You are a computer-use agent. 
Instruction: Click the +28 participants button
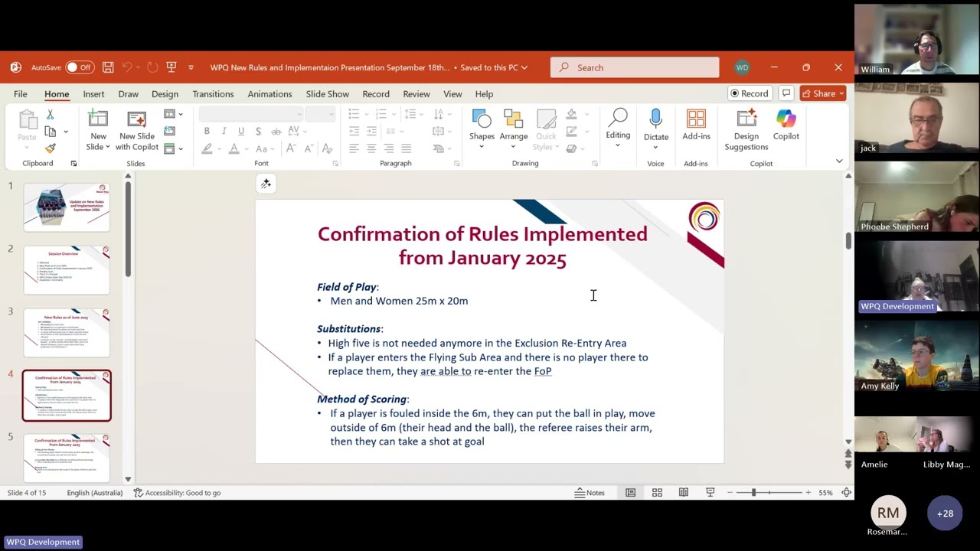pyautogui.click(x=945, y=514)
